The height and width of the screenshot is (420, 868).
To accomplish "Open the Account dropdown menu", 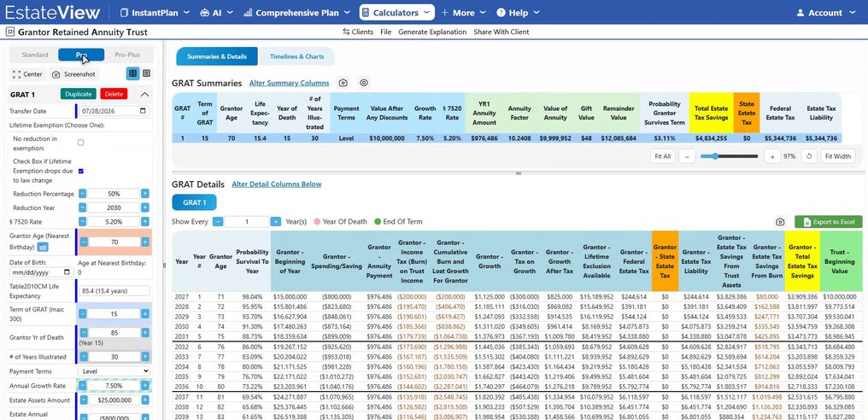I will (824, 13).
